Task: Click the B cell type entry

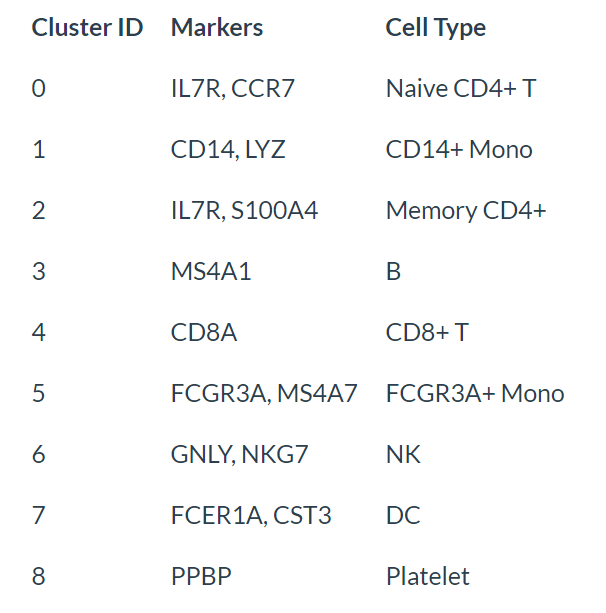Action: tap(393, 271)
